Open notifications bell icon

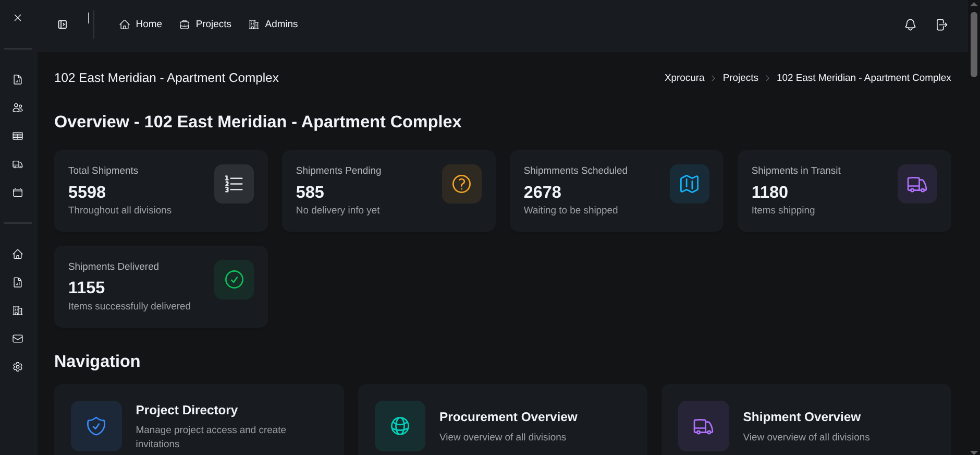coord(910,25)
